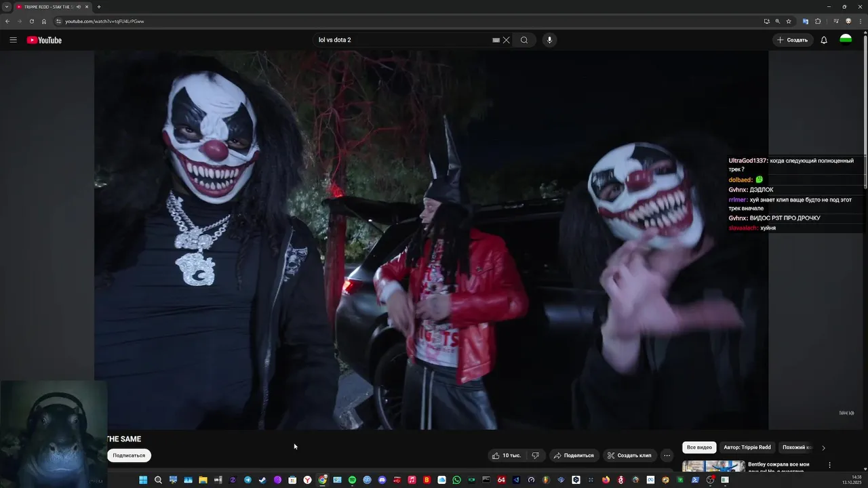
Task: Open the on-screen keyboard in search box
Action: tap(496, 40)
